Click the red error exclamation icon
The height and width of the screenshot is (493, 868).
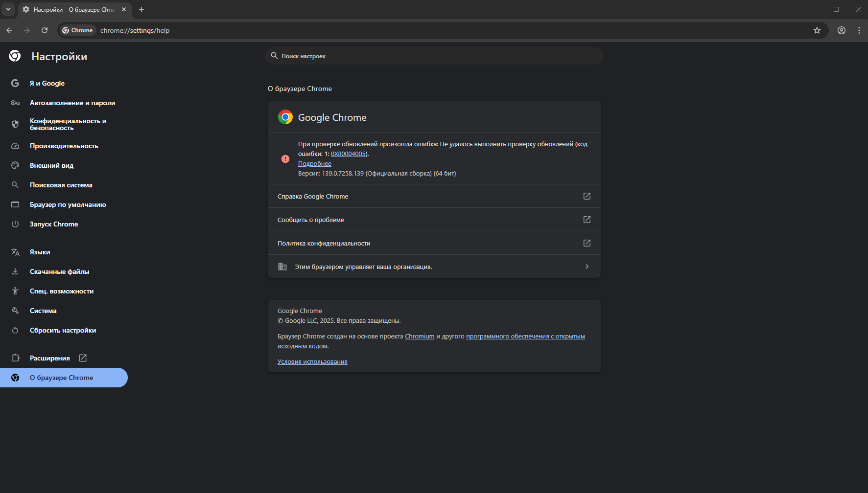pyautogui.click(x=285, y=159)
